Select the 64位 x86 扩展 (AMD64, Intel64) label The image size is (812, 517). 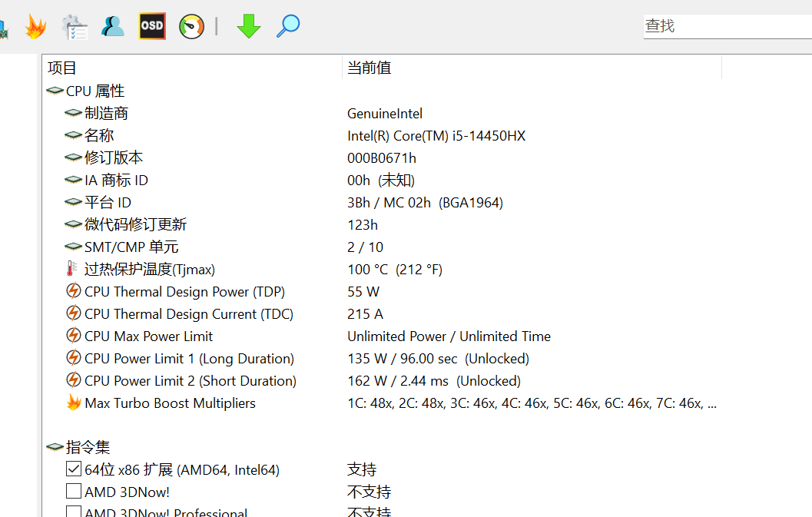tap(182, 470)
